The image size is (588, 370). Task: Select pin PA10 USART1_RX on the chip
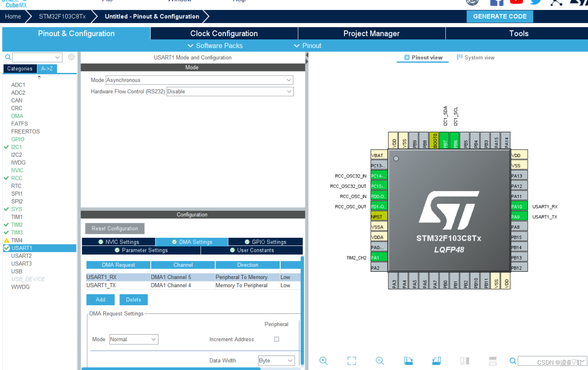pos(520,207)
